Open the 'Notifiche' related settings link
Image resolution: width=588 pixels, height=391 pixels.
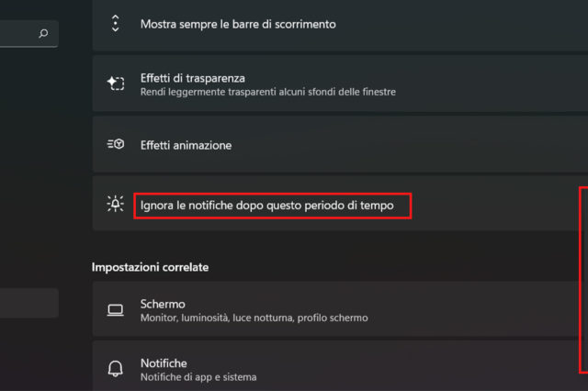[164, 363]
